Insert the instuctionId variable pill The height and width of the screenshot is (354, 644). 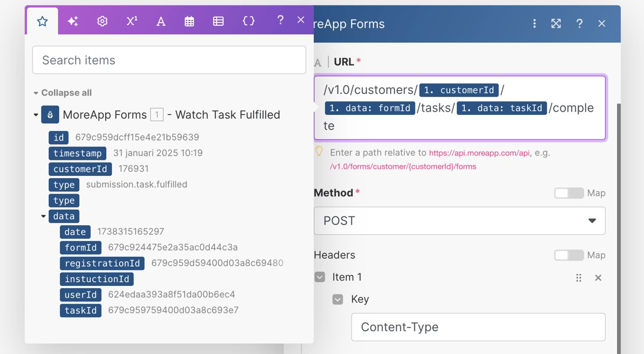pos(97,279)
